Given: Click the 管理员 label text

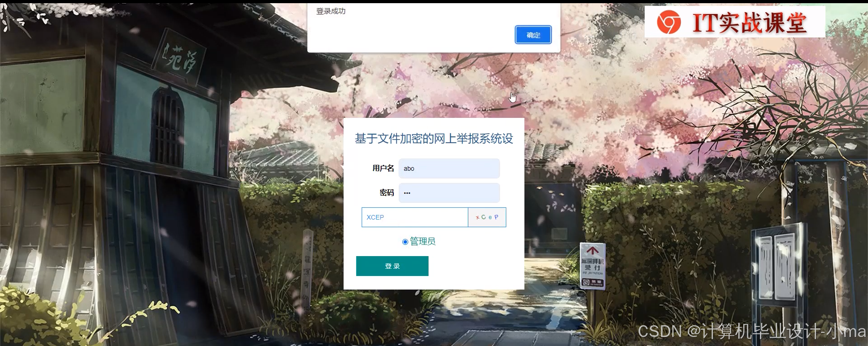Looking at the screenshot, I should (x=423, y=242).
